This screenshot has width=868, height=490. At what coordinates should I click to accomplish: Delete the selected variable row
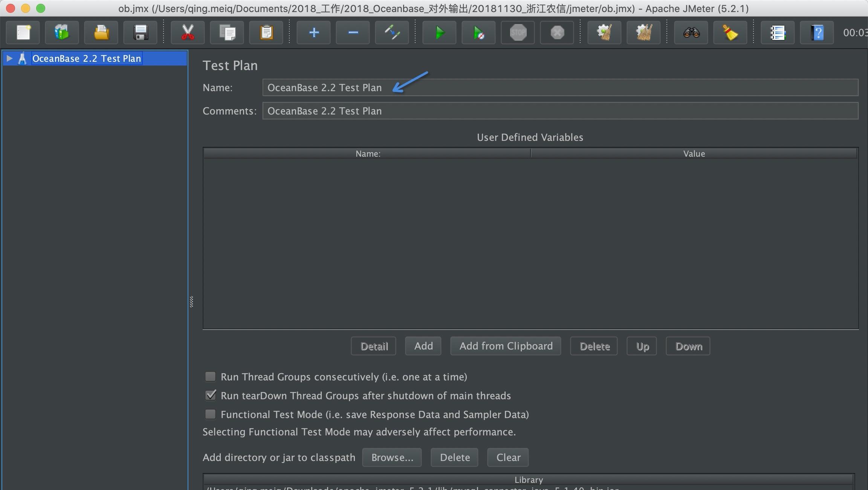click(594, 346)
